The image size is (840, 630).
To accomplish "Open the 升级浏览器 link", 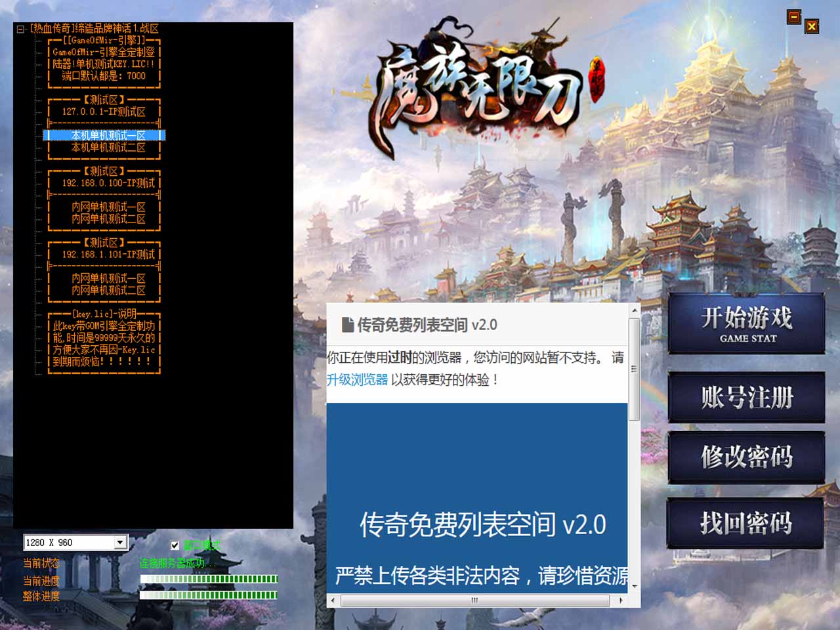I will pos(357,379).
